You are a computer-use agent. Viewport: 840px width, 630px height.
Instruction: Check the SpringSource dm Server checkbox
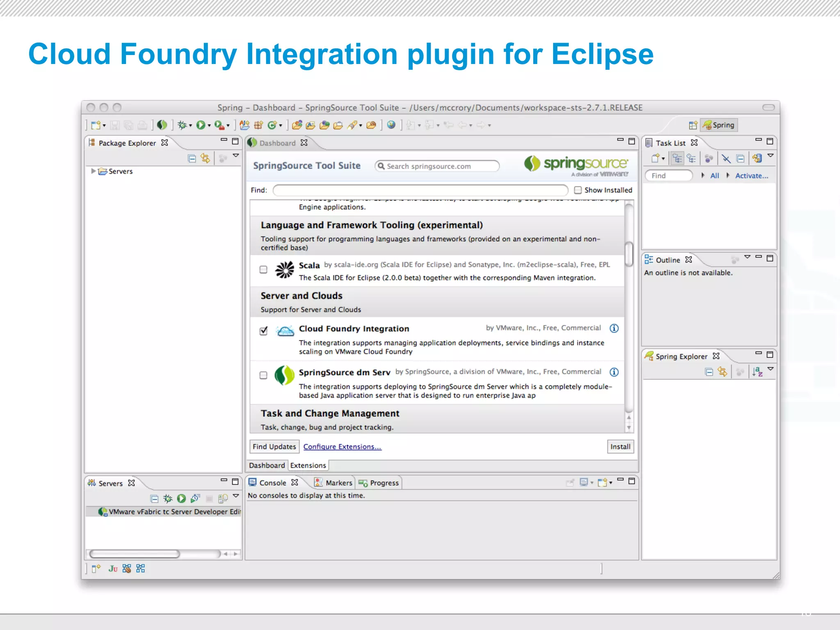(x=263, y=375)
